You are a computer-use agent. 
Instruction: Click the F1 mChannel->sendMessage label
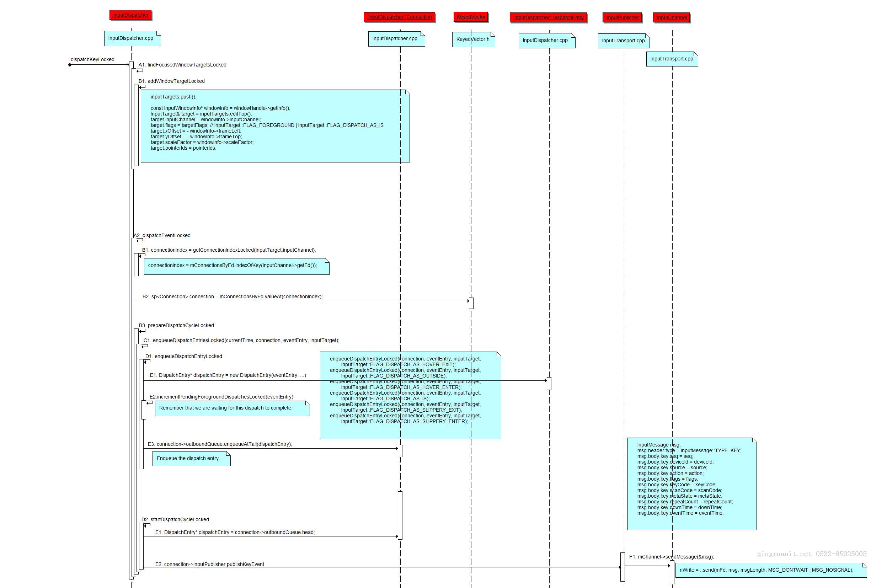(x=671, y=557)
